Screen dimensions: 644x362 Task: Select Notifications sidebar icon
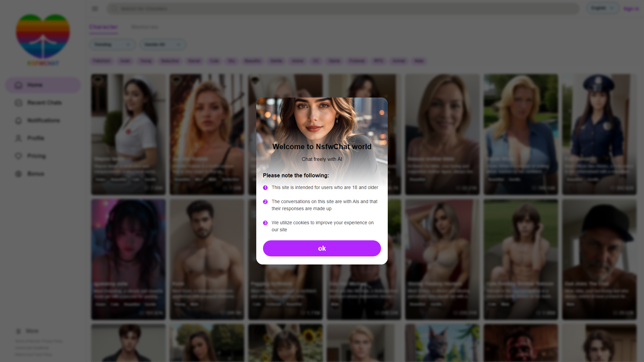[18, 121]
